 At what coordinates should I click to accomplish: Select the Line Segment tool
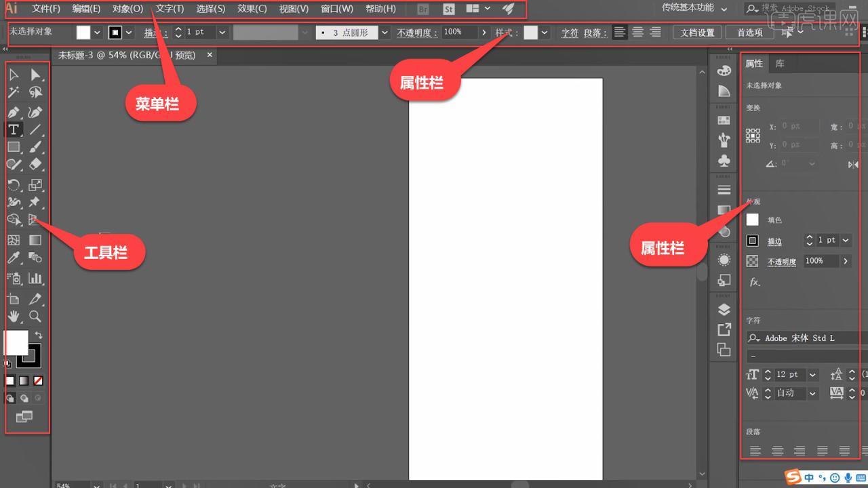point(35,129)
